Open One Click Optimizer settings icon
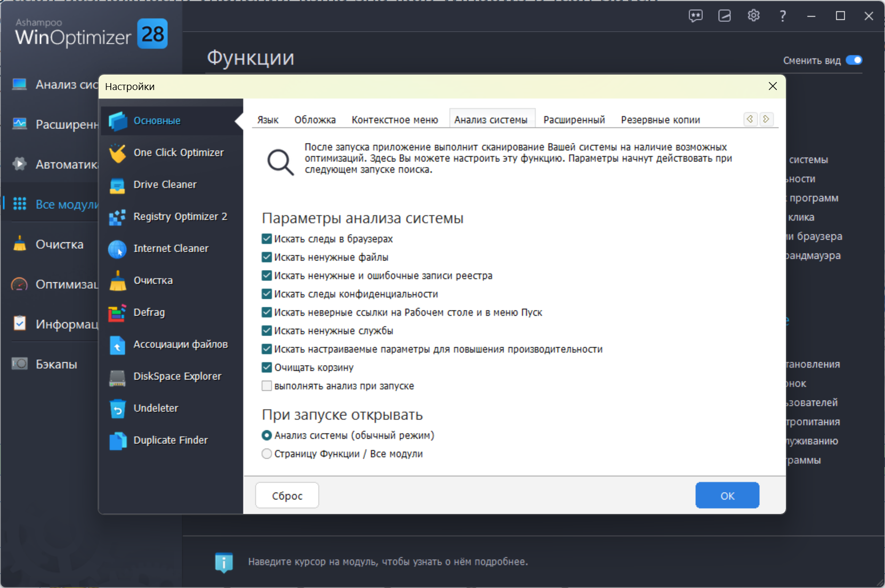The width and height of the screenshot is (885, 588). [x=118, y=153]
